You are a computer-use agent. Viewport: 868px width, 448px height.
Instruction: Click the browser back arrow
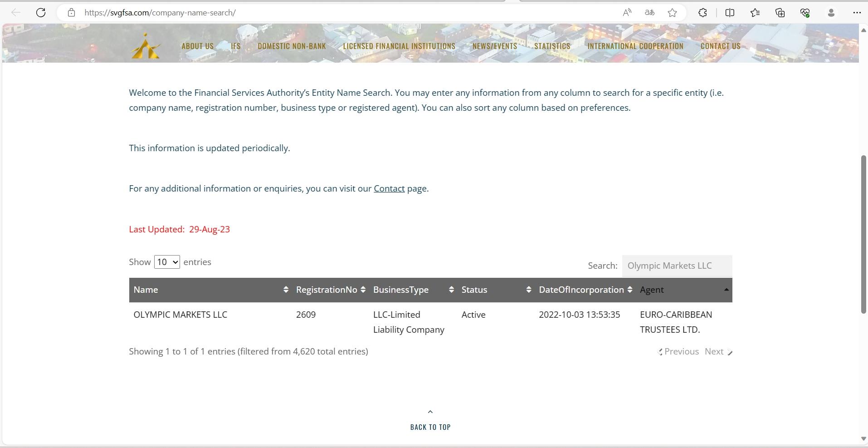16,13
